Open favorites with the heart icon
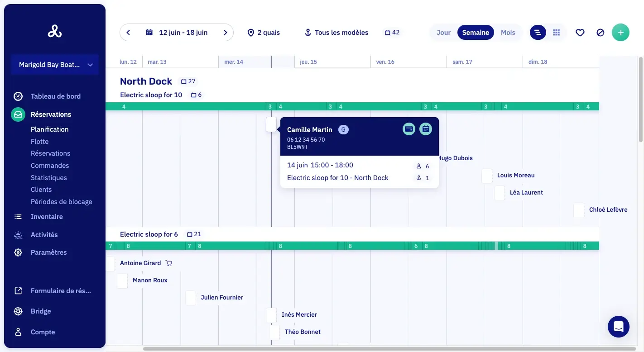The height and width of the screenshot is (352, 644). coord(580,33)
